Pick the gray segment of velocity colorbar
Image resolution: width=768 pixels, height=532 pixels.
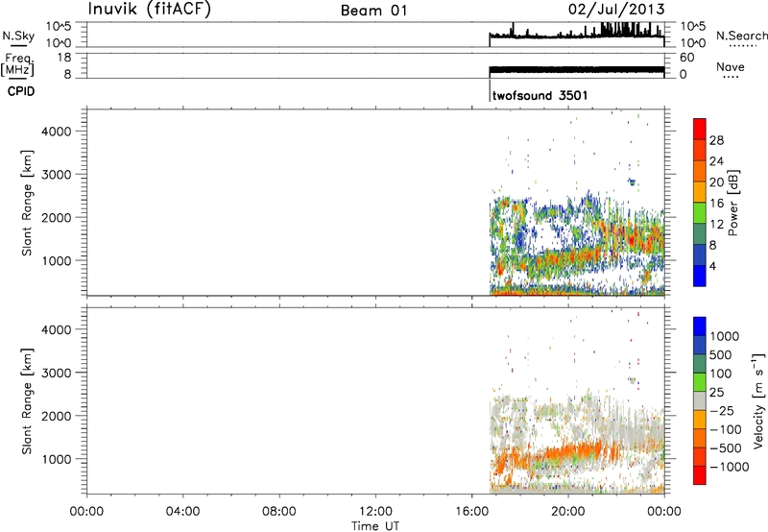pos(700,400)
